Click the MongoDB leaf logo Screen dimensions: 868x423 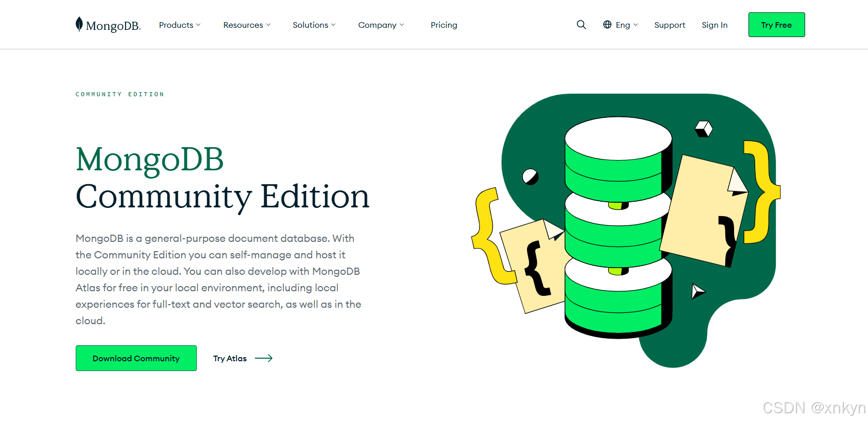coord(108,25)
